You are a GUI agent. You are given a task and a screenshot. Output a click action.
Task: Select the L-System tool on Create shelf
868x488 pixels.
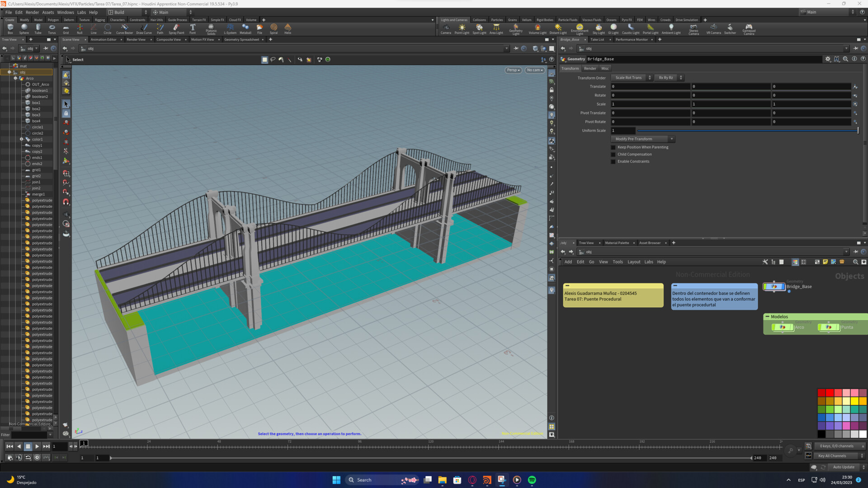click(x=230, y=28)
